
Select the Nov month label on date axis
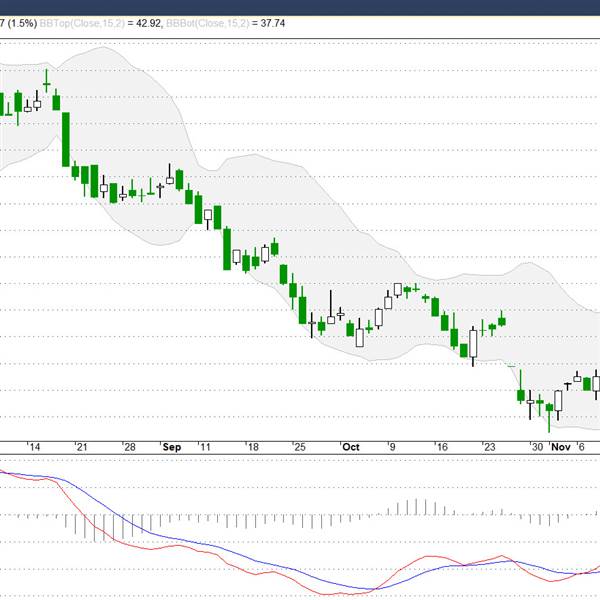(561, 447)
